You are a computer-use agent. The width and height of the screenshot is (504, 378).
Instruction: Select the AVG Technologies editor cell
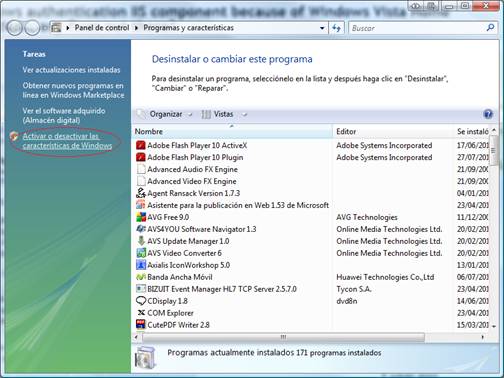367,217
